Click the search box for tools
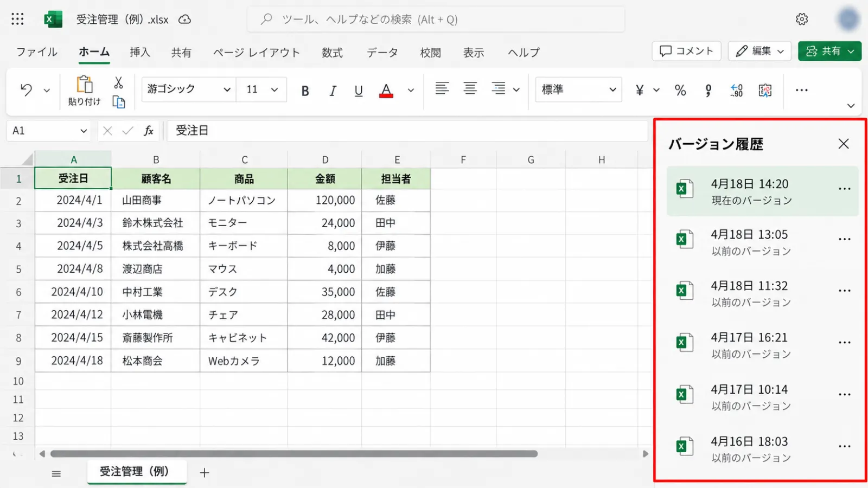 436,20
